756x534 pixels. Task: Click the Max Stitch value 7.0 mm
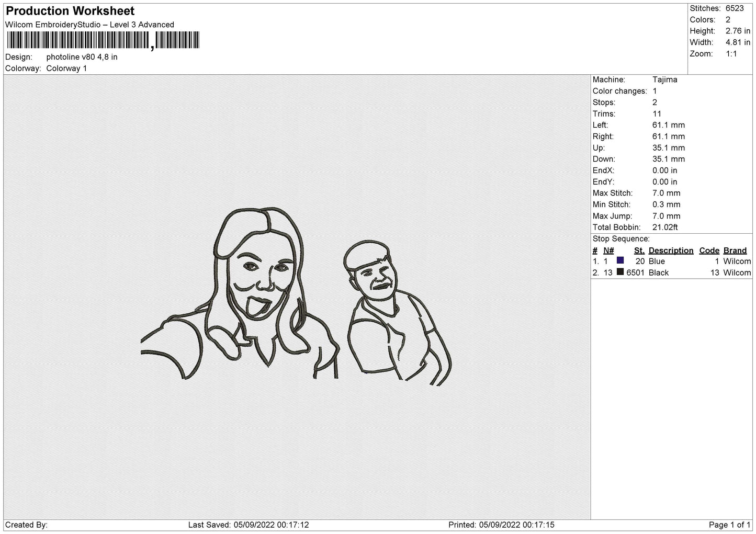point(667,193)
